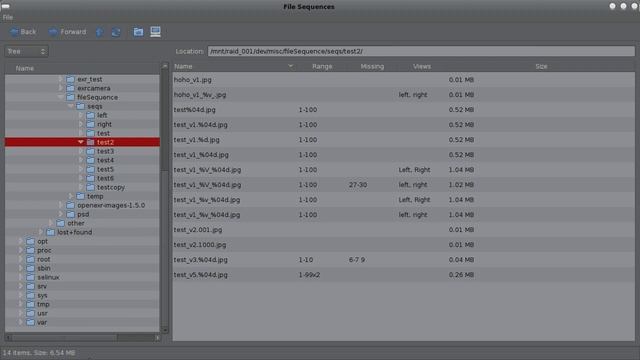The height and width of the screenshot is (360, 640).
Task: Expand the temp folder arrow
Action: [71, 196]
